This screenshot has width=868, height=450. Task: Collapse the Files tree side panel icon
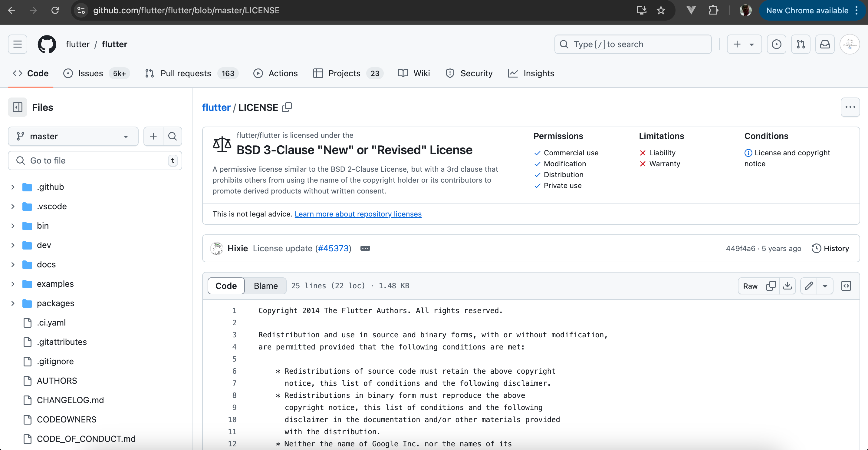point(18,107)
